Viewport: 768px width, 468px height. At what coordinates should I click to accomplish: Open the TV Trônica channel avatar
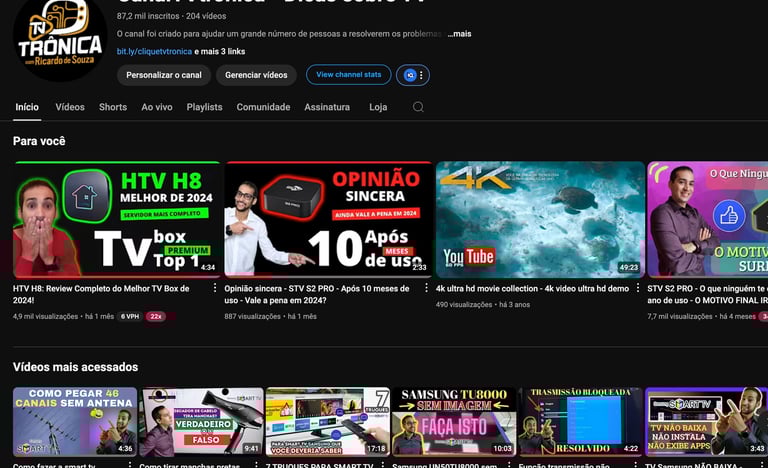[60, 39]
